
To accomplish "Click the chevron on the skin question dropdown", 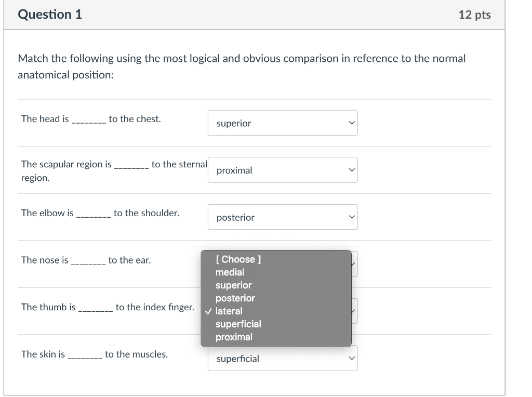I will tap(351, 358).
